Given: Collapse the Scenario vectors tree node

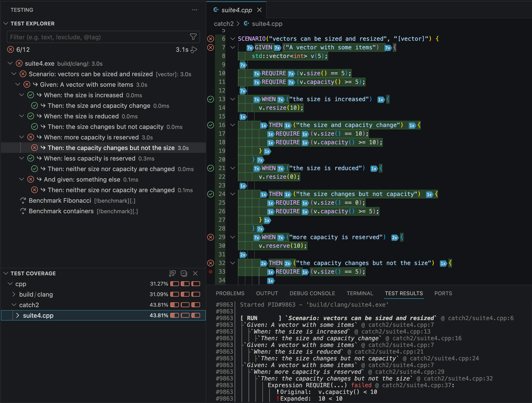Looking at the screenshot, I should [14, 74].
